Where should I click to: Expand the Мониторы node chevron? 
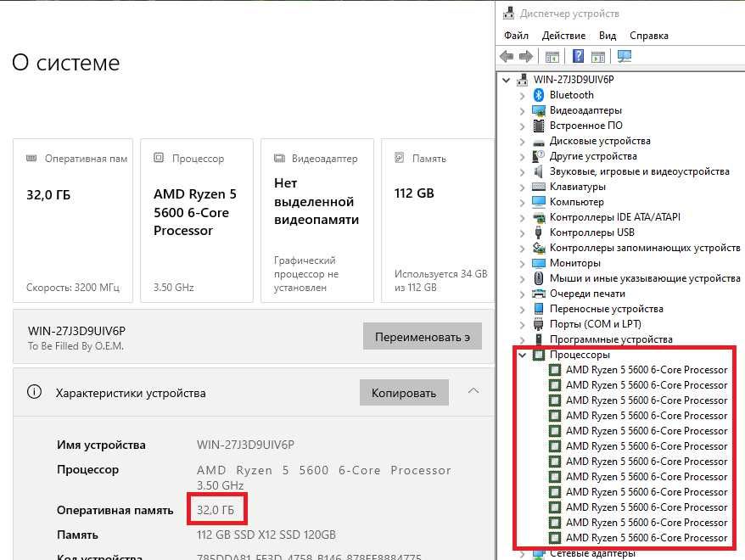pyautogui.click(x=522, y=263)
